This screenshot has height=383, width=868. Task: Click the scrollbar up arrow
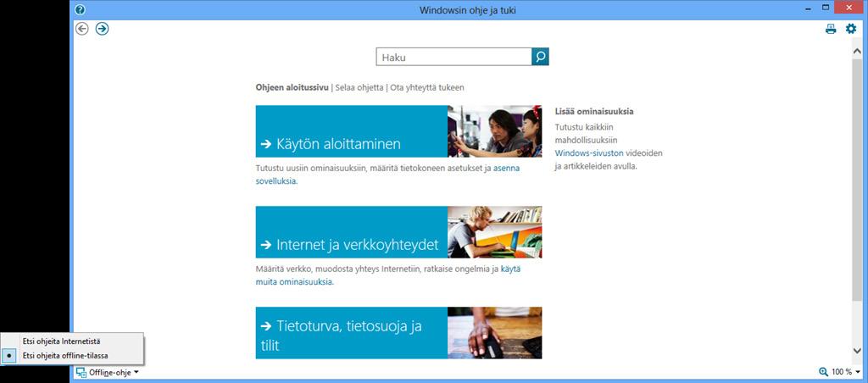click(x=857, y=50)
